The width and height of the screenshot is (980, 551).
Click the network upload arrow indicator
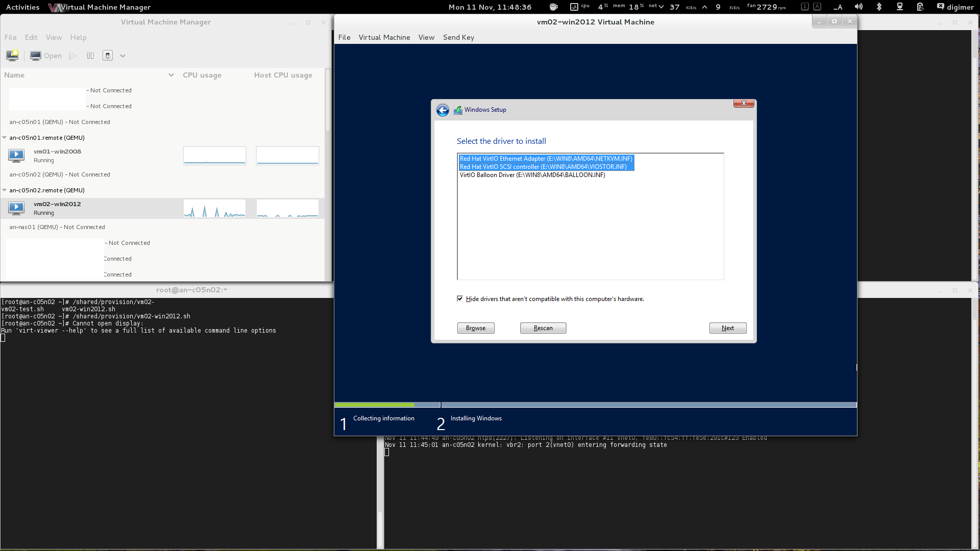pyautogui.click(x=705, y=7)
